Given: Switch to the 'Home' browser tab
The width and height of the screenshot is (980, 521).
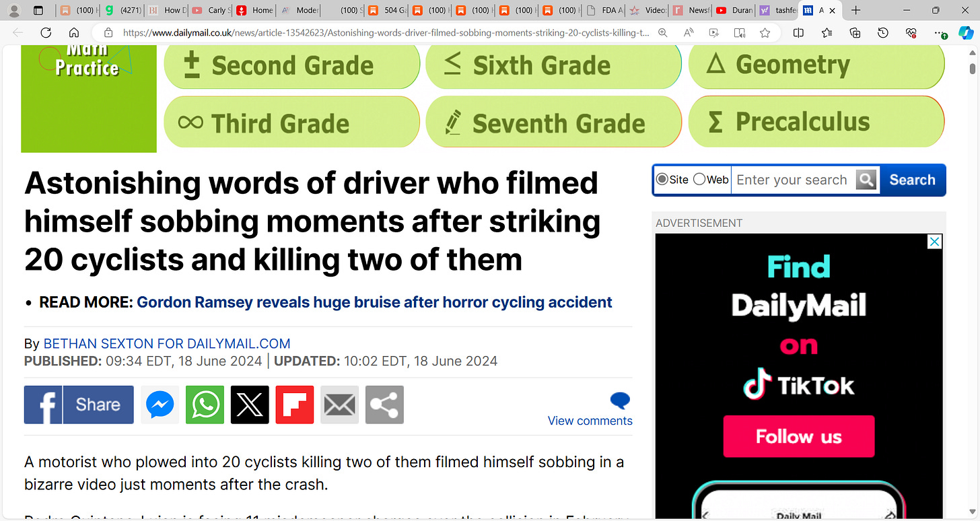Looking at the screenshot, I should 254,11.
